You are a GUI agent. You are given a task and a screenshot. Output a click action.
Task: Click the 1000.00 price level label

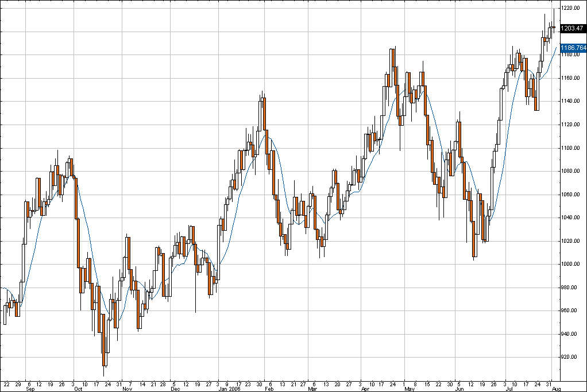(571, 265)
